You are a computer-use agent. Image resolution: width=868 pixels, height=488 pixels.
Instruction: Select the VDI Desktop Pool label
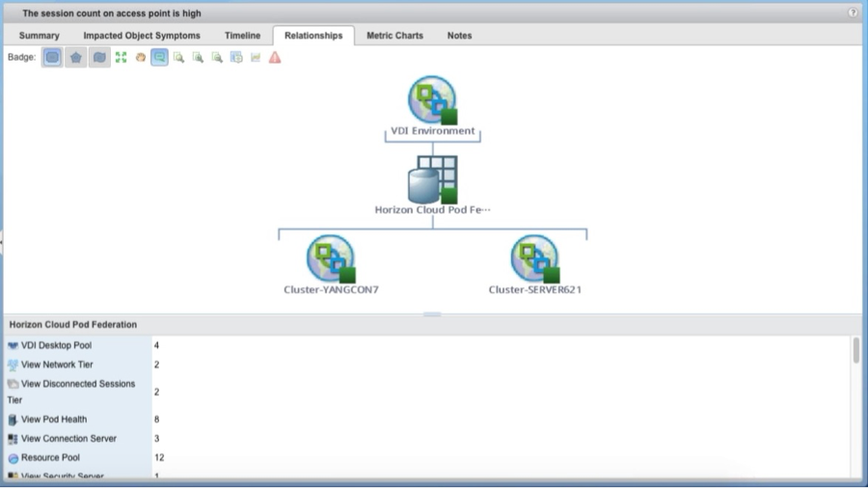click(57, 345)
